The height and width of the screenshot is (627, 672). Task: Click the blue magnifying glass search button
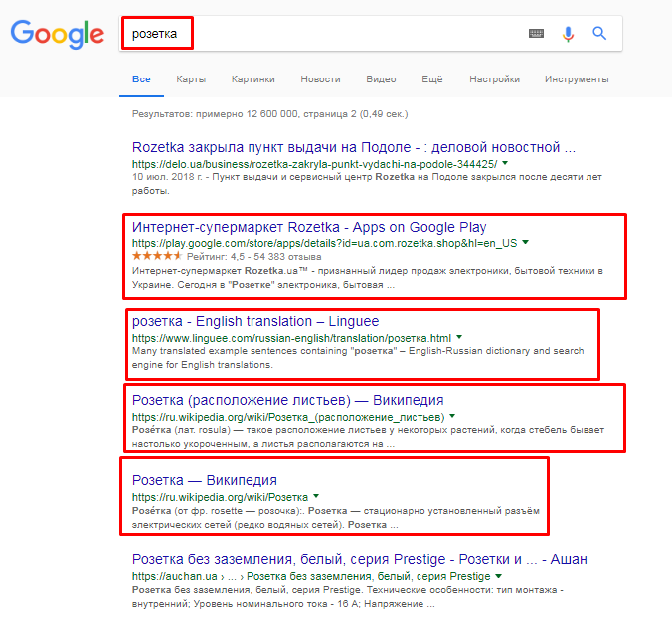tap(599, 33)
